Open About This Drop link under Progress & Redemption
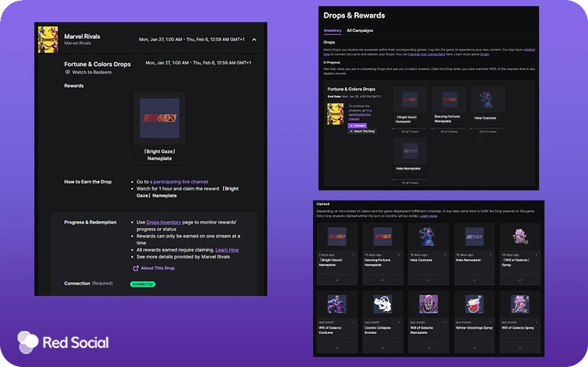 coord(157,268)
